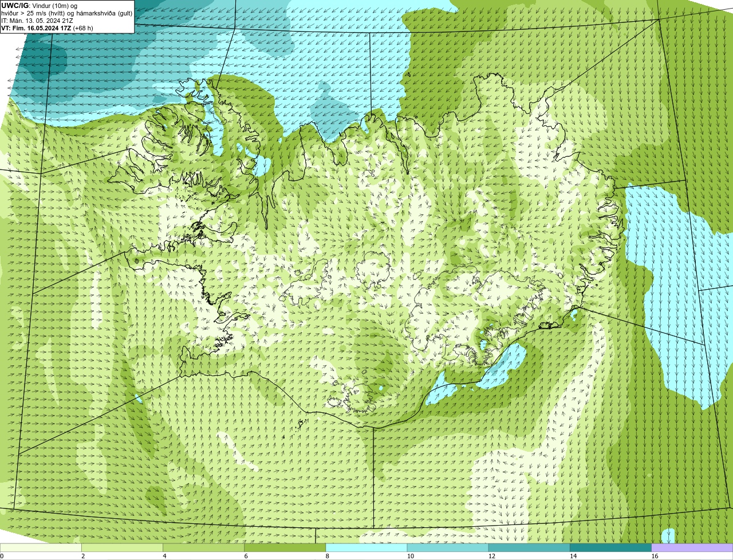Click the light cyan 8–10 m/s legend swatch

pyautogui.click(x=366, y=547)
